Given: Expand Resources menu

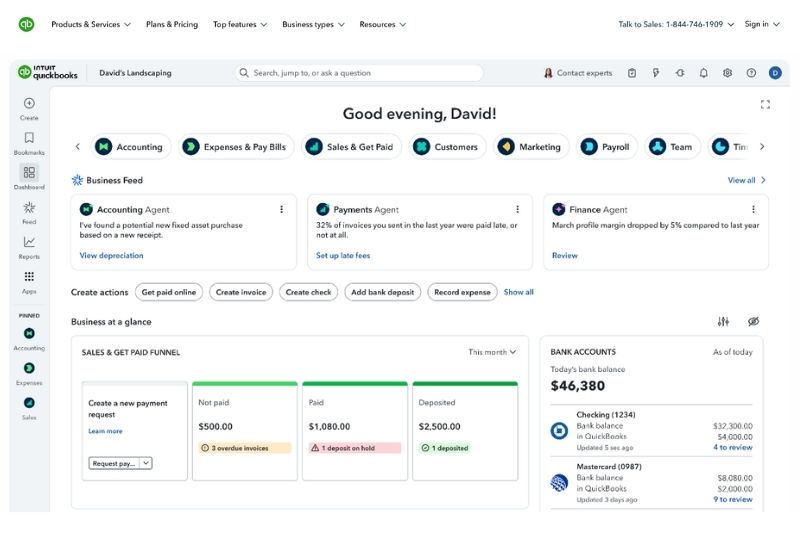Looking at the screenshot, I should (383, 24).
